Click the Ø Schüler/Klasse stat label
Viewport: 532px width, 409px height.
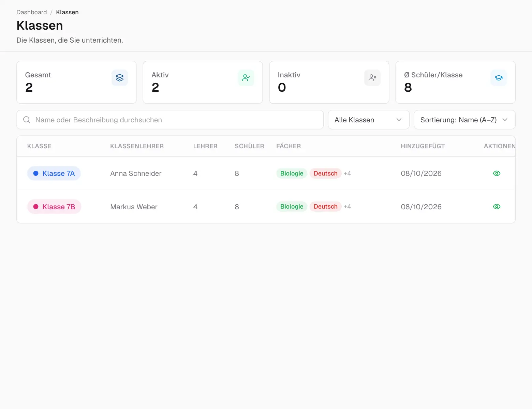click(x=433, y=75)
